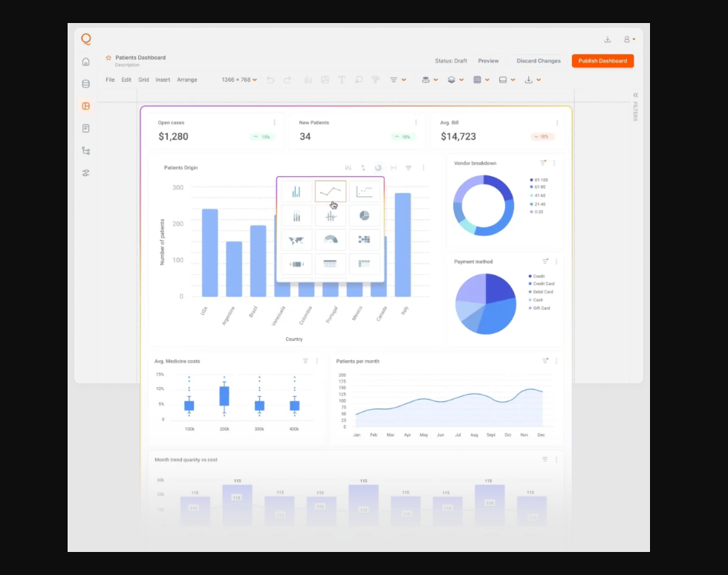Toggle the star favorite for Patients Dashboard
Image resolution: width=728 pixels, height=575 pixels.
(x=108, y=58)
